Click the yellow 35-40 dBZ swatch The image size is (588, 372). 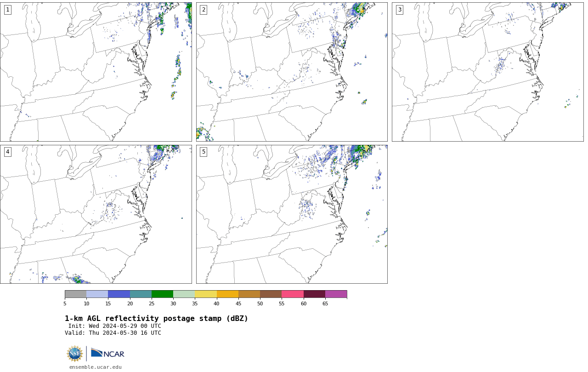(x=206, y=294)
